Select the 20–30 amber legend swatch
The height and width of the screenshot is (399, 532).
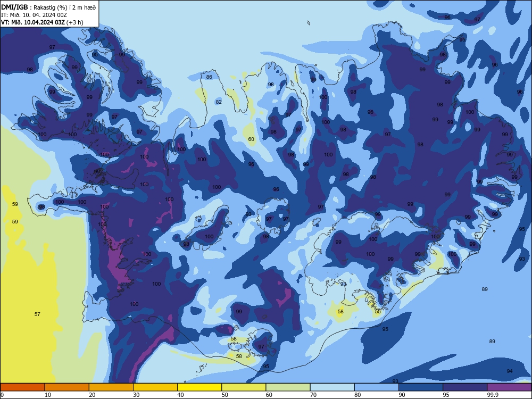coord(111,387)
